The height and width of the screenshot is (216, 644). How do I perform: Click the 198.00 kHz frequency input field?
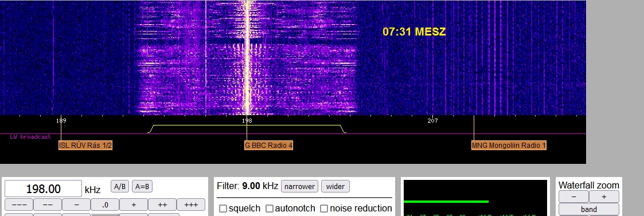tap(43, 189)
